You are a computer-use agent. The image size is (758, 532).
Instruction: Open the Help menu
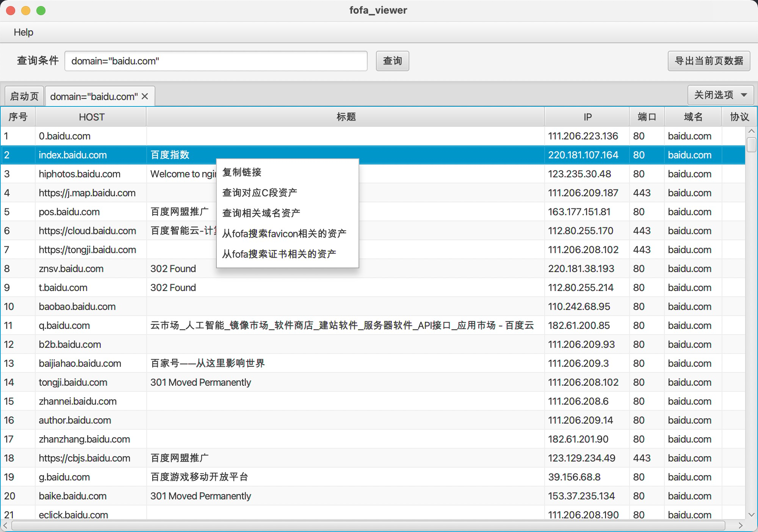click(23, 32)
